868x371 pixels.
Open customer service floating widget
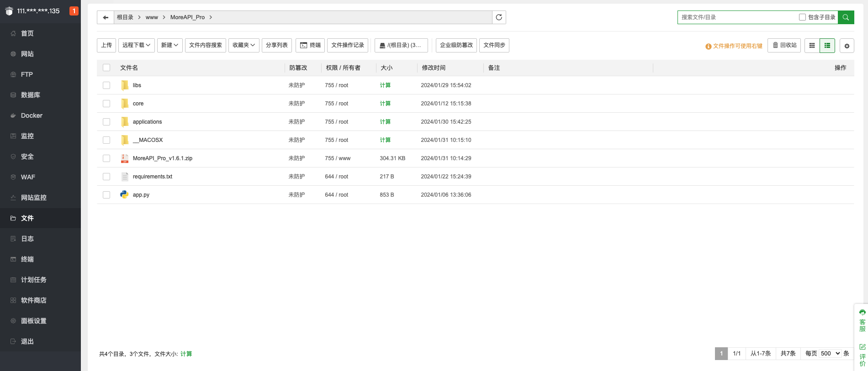pos(862,320)
